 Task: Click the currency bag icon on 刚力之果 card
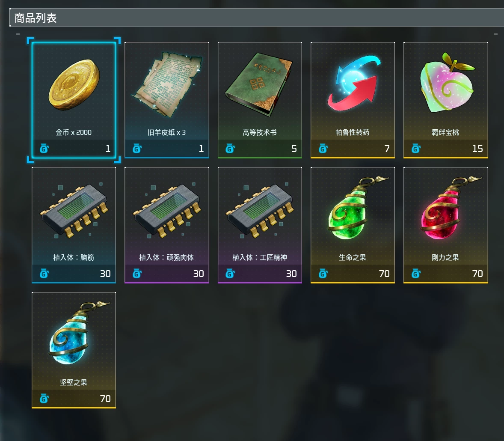tap(416, 274)
